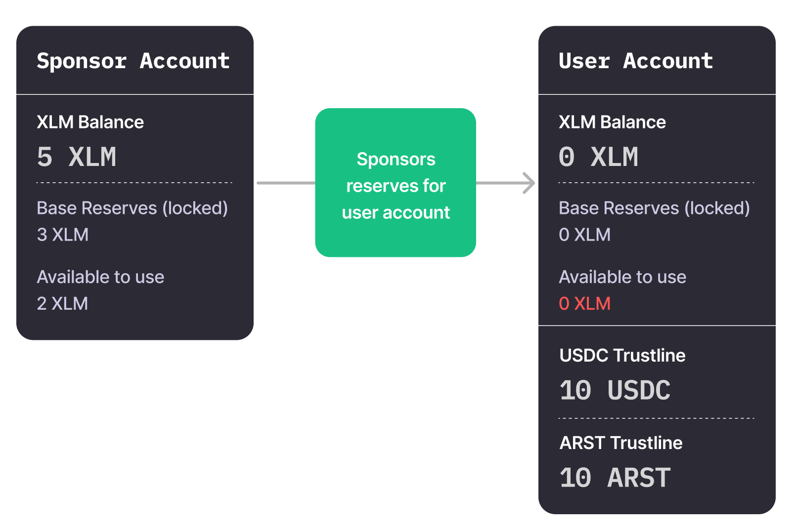Click the user's Base Reserves (locked) label
This screenshot has width=795, height=532.
pyautogui.click(x=655, y=208)
